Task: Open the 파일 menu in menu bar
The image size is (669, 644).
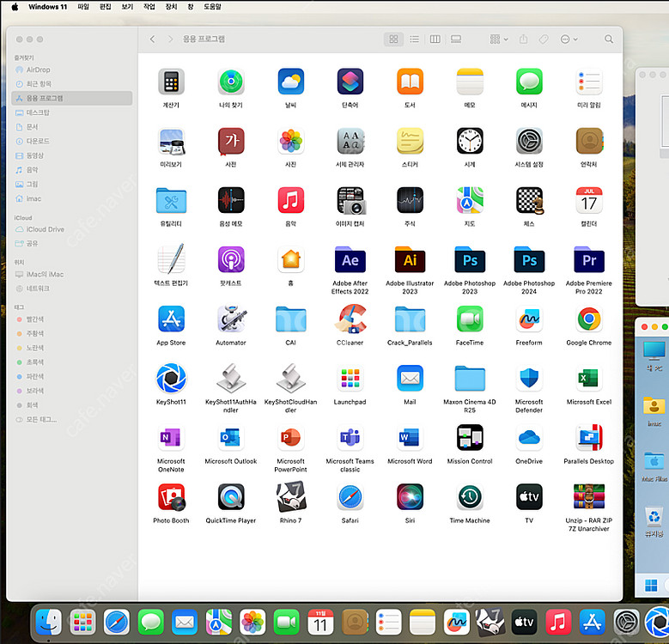Action: (x=83, y=7)
